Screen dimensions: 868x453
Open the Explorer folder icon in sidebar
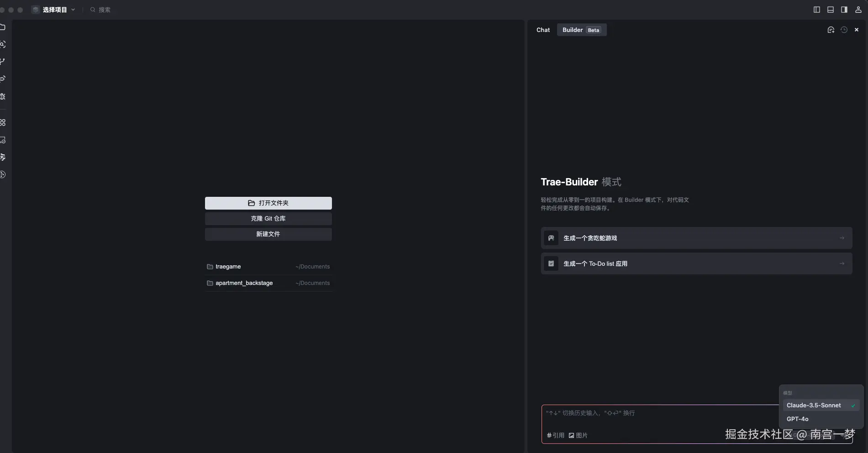tap(3, 27)
